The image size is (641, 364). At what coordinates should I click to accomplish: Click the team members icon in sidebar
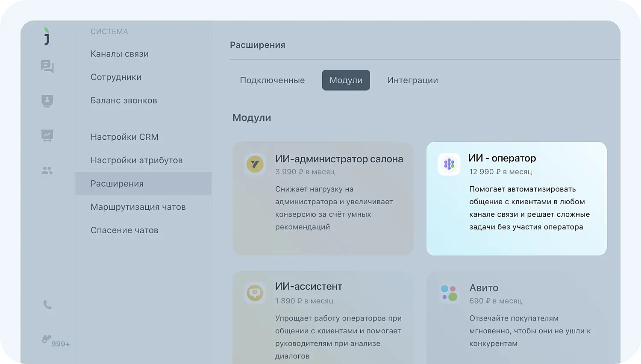[47, 170]
